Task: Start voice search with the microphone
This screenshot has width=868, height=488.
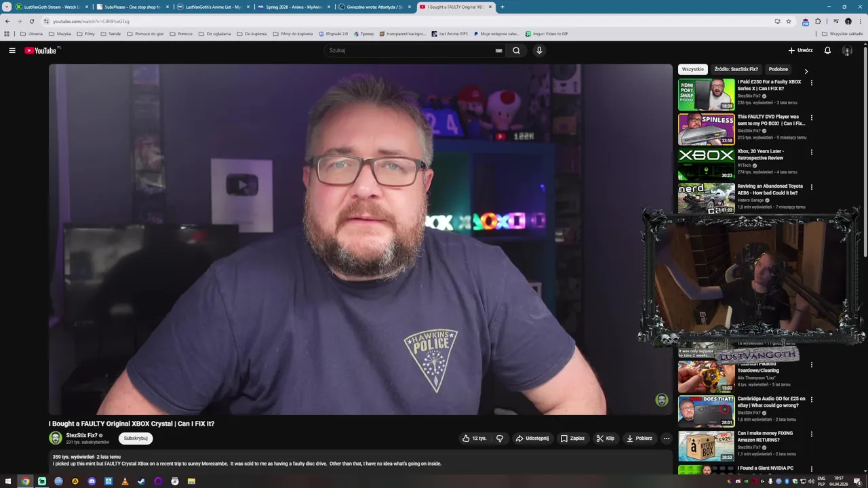Action: click(x=539, y=50)
